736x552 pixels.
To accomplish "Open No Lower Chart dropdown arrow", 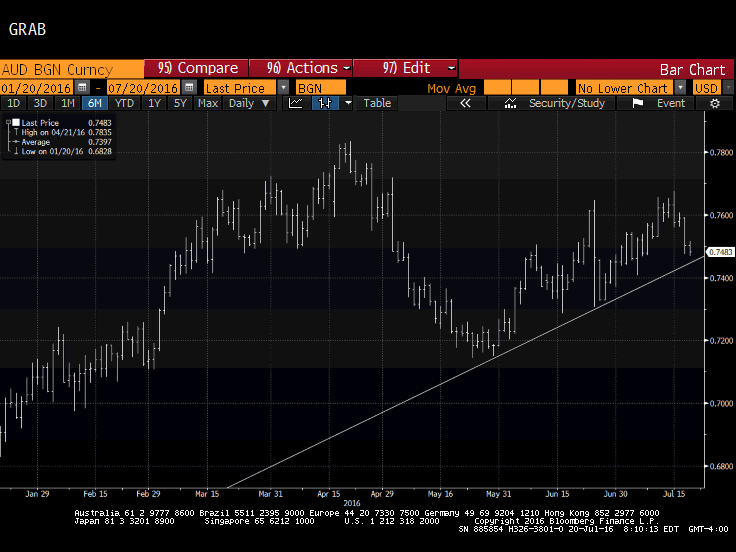I will coord(680,88).
